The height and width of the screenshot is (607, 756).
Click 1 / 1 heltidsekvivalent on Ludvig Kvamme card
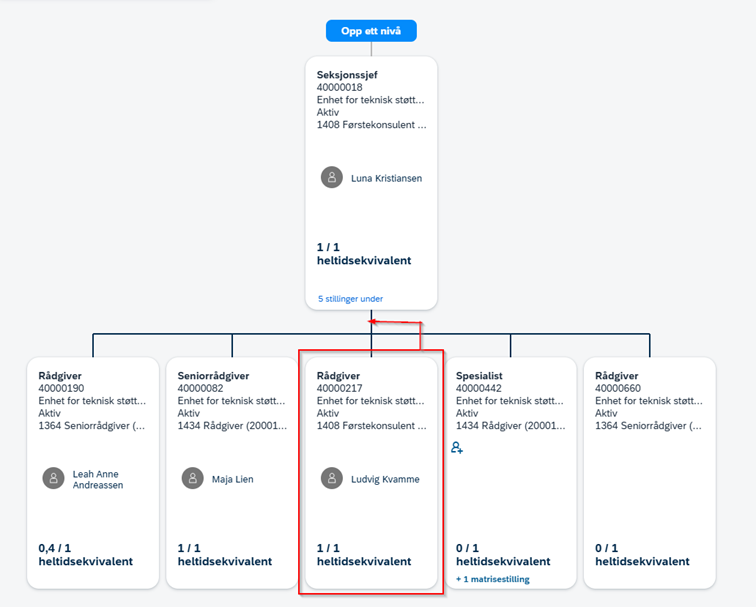pos(364,555)
